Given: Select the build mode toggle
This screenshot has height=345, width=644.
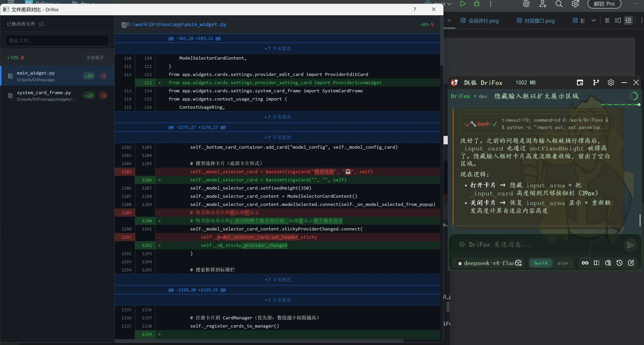Looking at the screenshot, I should coord(541,263).
